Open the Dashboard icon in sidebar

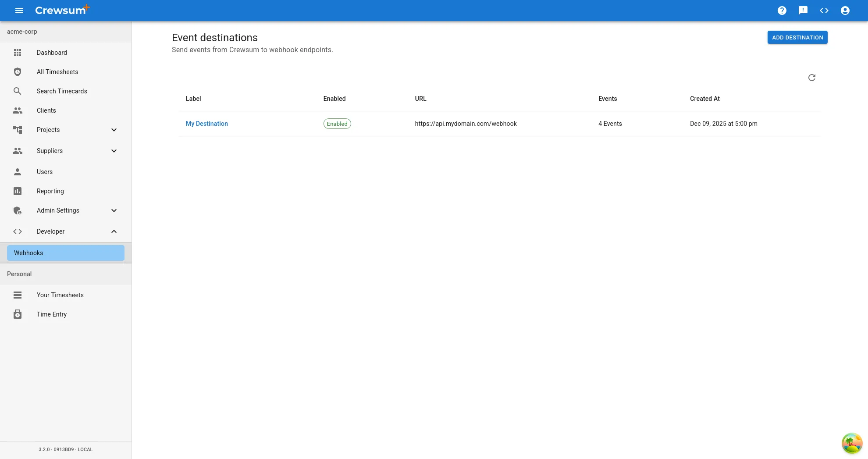click(18, 53)
